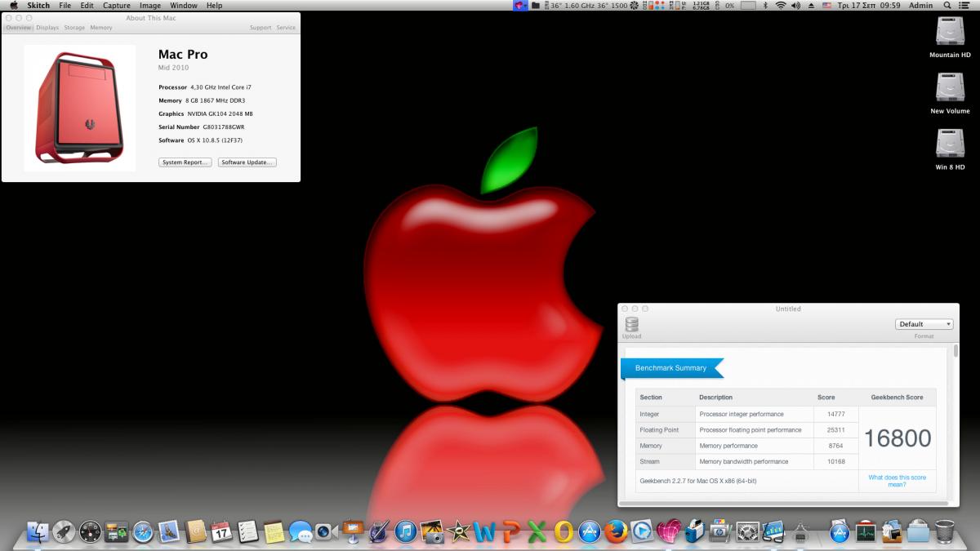The height and width of the screenshot is (551, 980).
Task: Open the volume control in menu bar
Action: [x=795, y=6]
